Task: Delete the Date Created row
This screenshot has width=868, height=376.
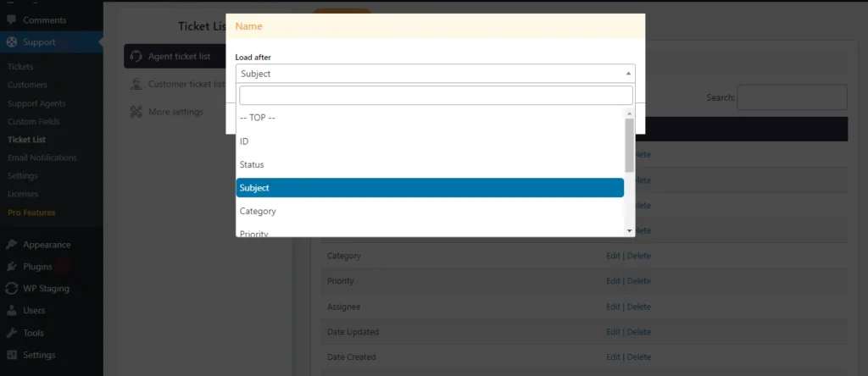Action: point(639,357)
